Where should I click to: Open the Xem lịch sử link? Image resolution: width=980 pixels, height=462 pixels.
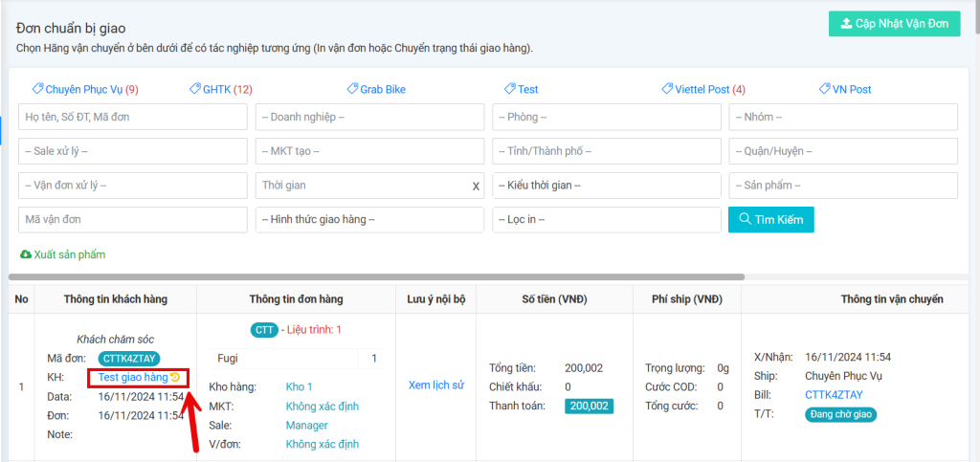[435, 385]
